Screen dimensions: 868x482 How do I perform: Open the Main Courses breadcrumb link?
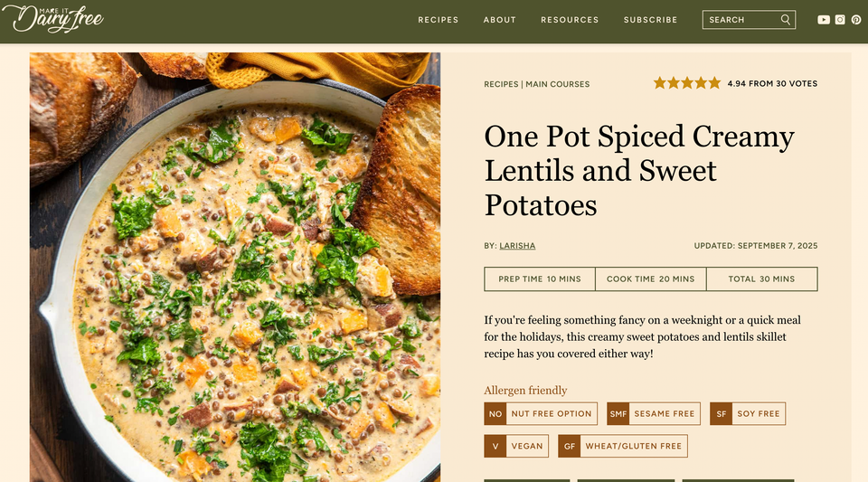pos(557,84)
